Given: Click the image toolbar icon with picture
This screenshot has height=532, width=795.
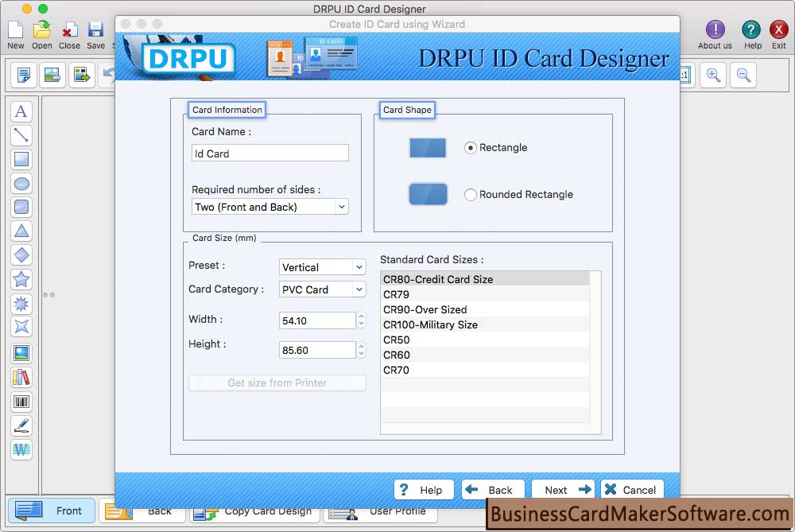Looking at the screenshot, I should [52, 75].
